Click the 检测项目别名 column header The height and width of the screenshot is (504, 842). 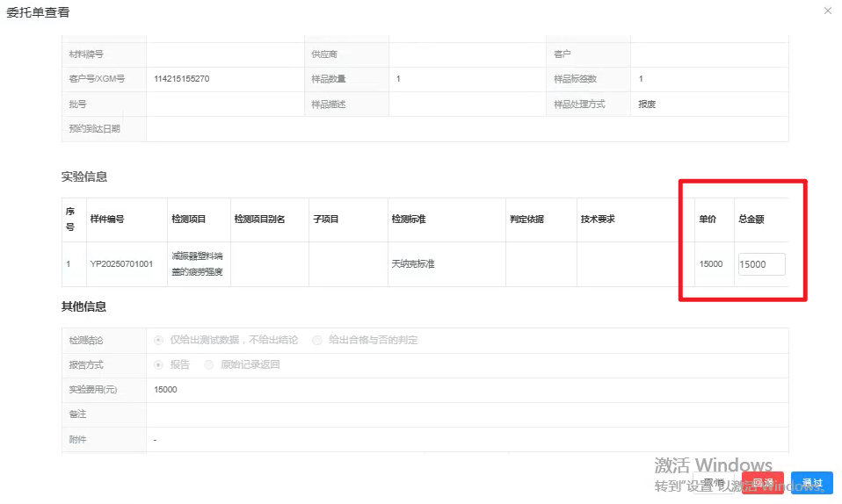click(x=259, y=219)
